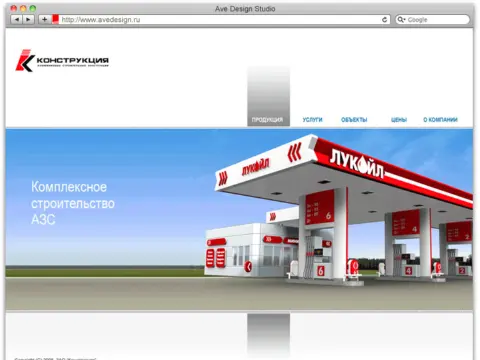Viewport: 480px width, 360px height.
Task: Open the Объекты menu item
Action: tap(354, 119)
